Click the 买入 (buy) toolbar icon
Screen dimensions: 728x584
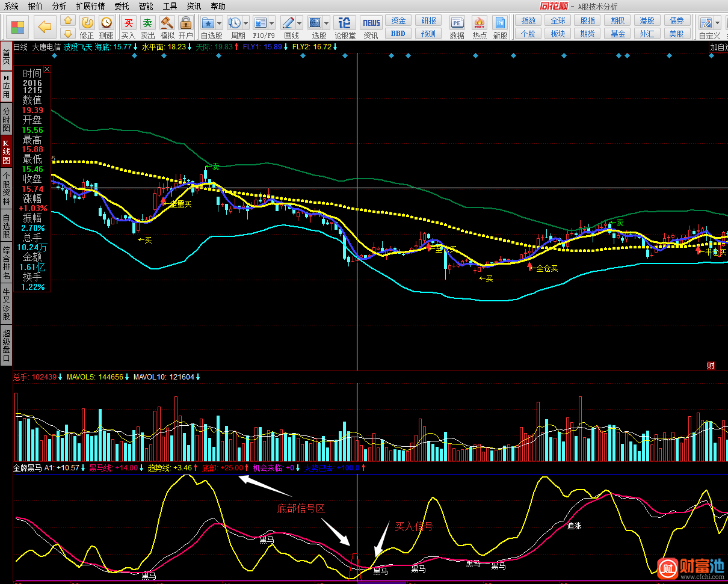tap(128, 24)
